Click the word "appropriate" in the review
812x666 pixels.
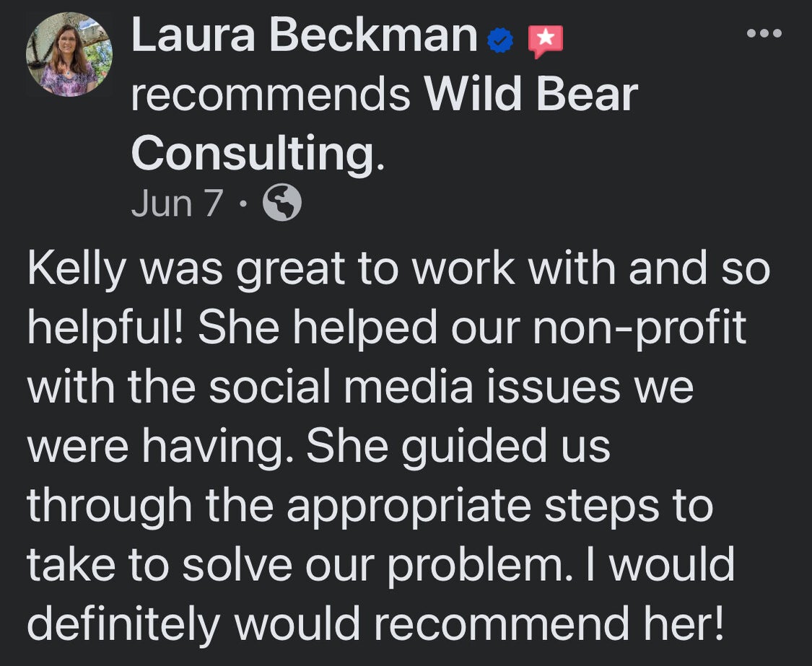[408, 507]
